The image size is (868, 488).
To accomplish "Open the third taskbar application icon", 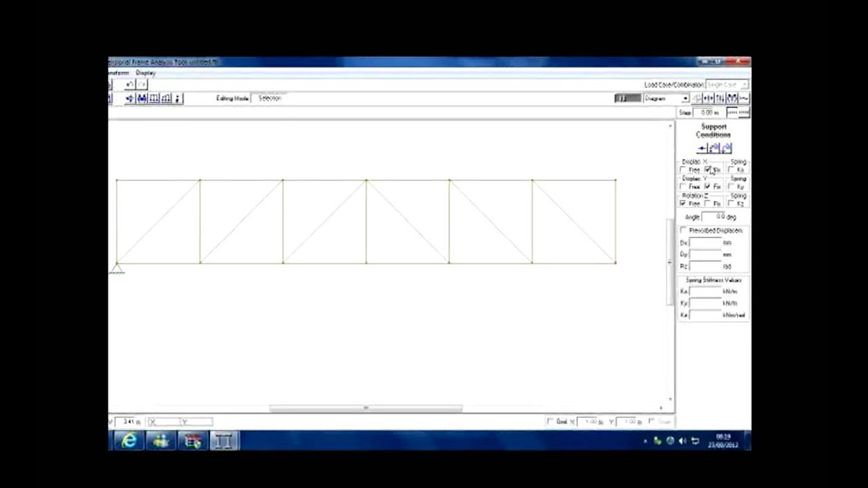I will 193,441.
